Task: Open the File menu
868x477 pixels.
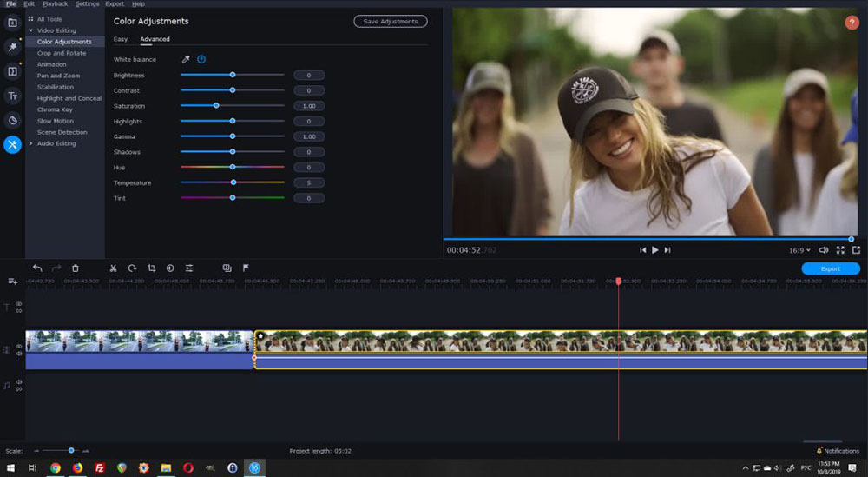Action: click(10, 3)
